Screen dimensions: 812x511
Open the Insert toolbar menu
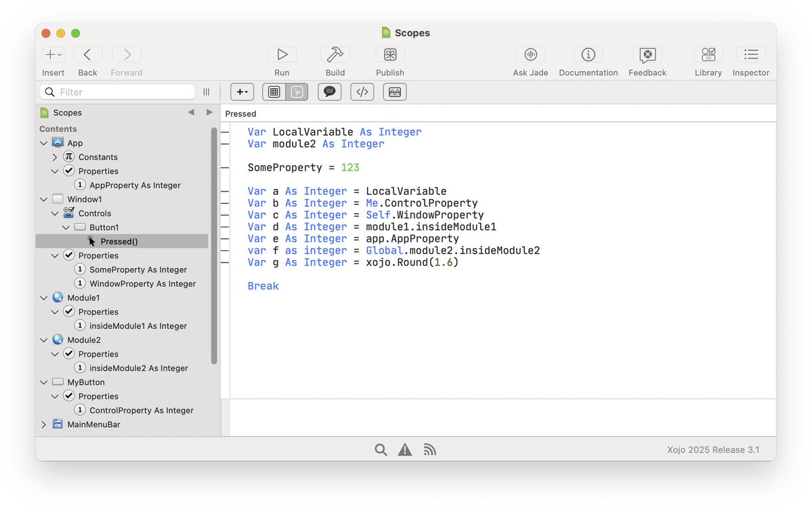(53, 54)
